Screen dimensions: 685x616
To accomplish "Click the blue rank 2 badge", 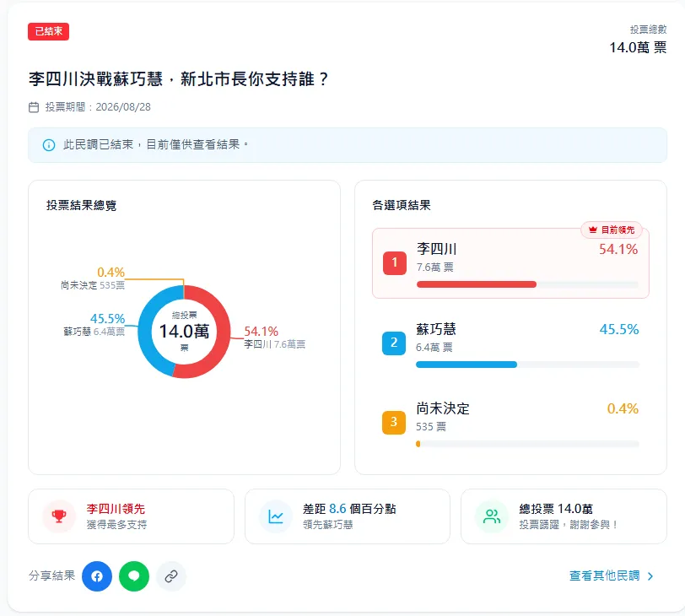I will [394, 343].
